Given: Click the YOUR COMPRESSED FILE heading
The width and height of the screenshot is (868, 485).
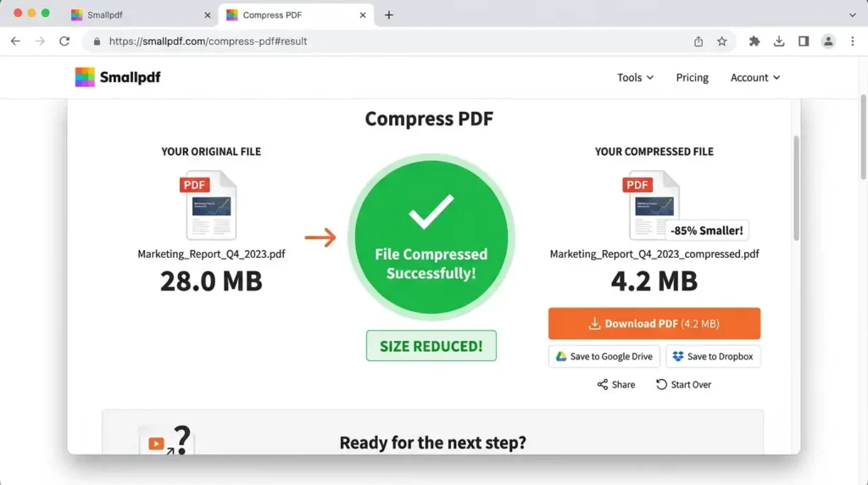Looking at the screenshot, I should coord(654,151).
